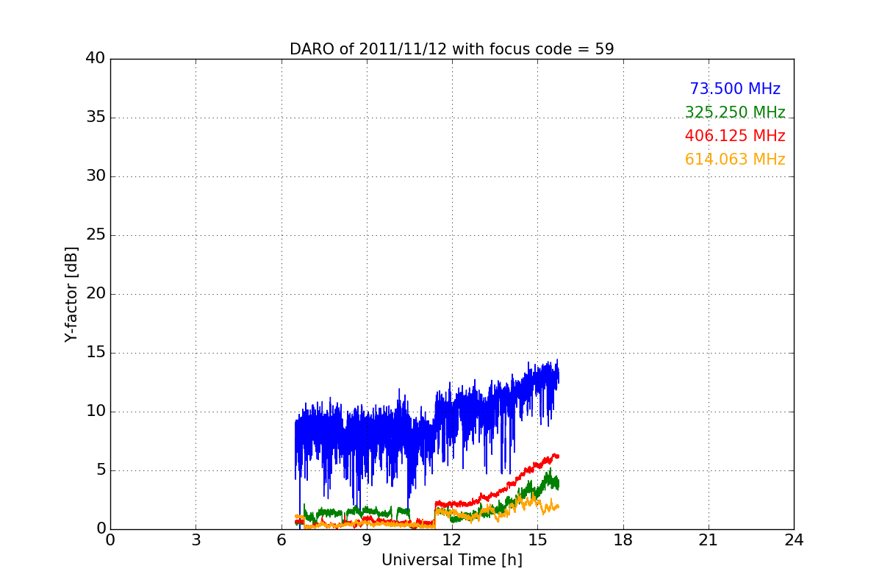Click the 'Universal Time [h]' axis label
This screenshot has width=882, height=588.
point(451,560)
